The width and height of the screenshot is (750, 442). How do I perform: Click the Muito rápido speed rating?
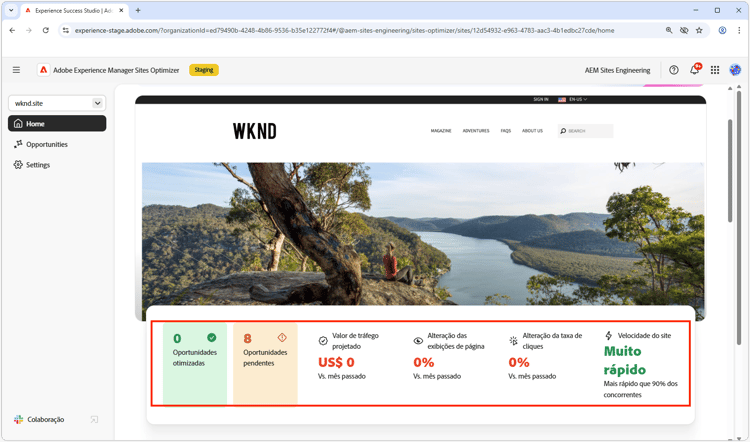tap(624, 360)
